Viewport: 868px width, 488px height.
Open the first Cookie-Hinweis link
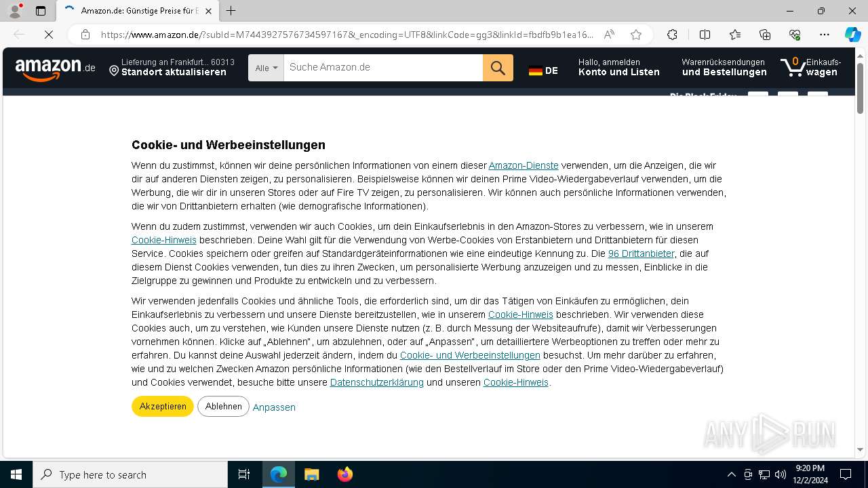[x=164, y=240]
